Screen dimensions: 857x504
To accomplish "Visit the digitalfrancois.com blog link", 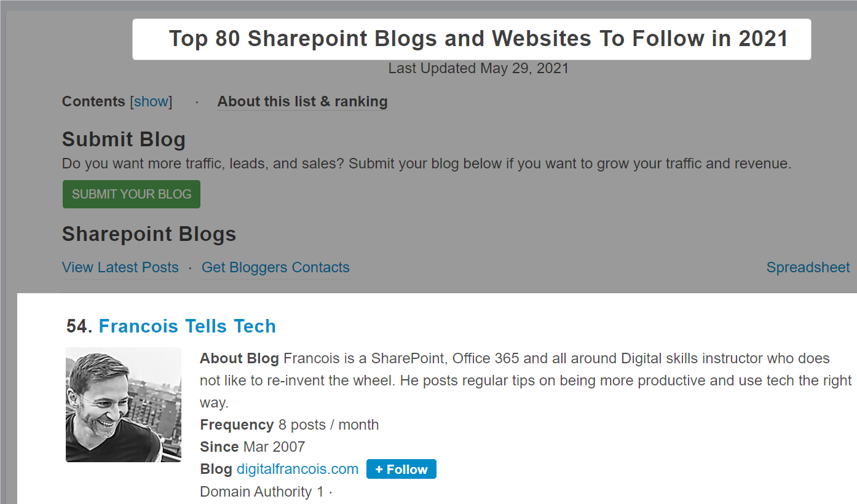I will 298,470.
